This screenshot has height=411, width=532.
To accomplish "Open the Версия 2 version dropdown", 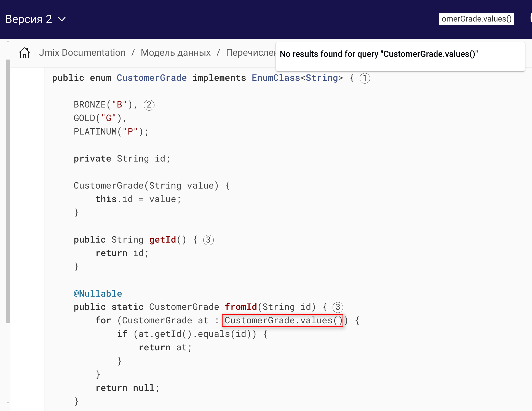I will point(36,19).
